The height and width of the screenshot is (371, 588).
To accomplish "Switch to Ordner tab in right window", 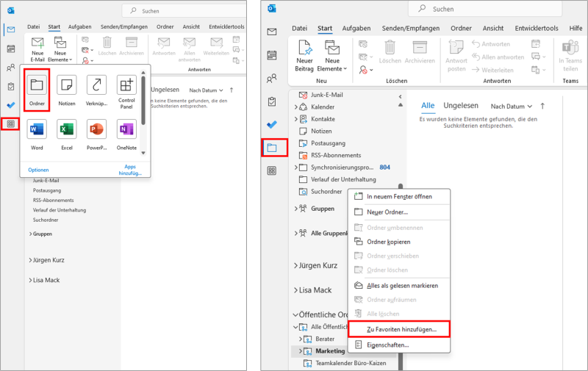I will [461, 28].
